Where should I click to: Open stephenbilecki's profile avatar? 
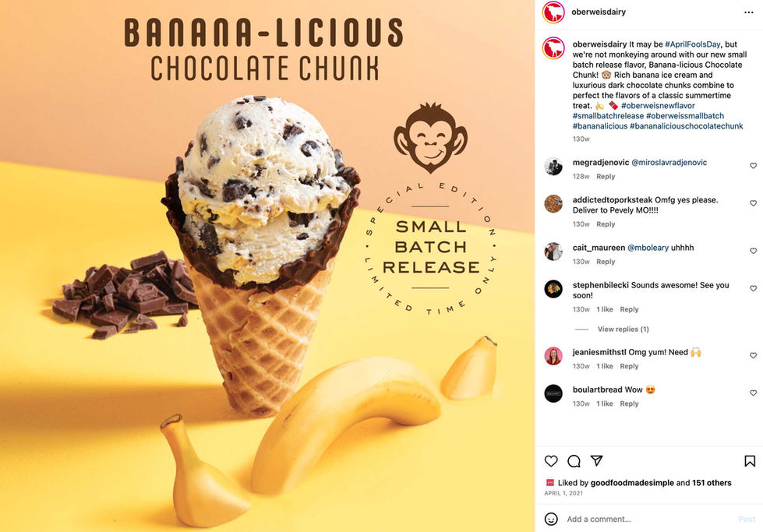coord(553,289)
